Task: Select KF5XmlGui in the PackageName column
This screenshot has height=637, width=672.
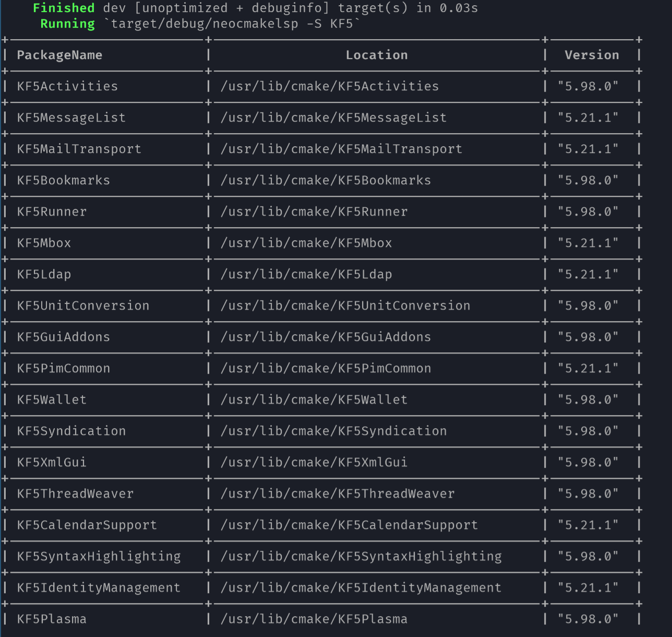Action: pyautogui.click(x=52, y=463)
